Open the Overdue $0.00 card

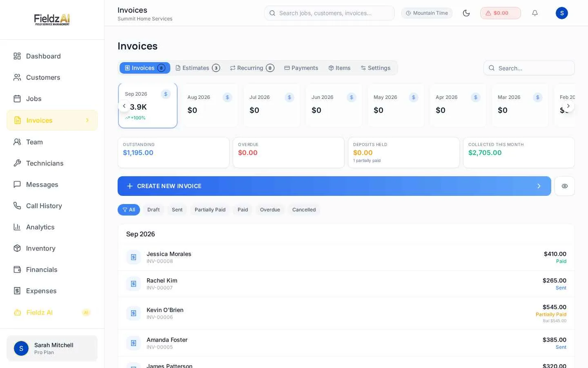(x=289, y=153)
